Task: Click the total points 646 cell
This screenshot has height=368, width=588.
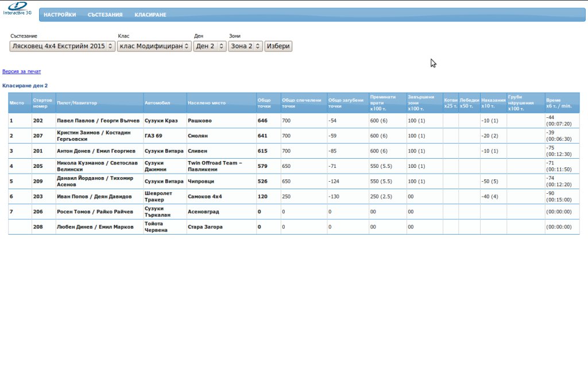Action: click(x=263, y=121)
